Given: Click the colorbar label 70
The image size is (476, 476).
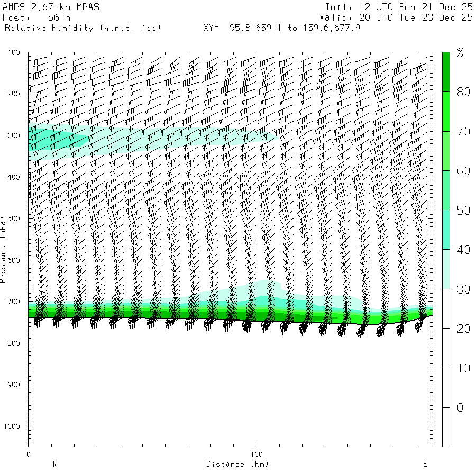Looking at the screenshot, I should tap(463, 132).
